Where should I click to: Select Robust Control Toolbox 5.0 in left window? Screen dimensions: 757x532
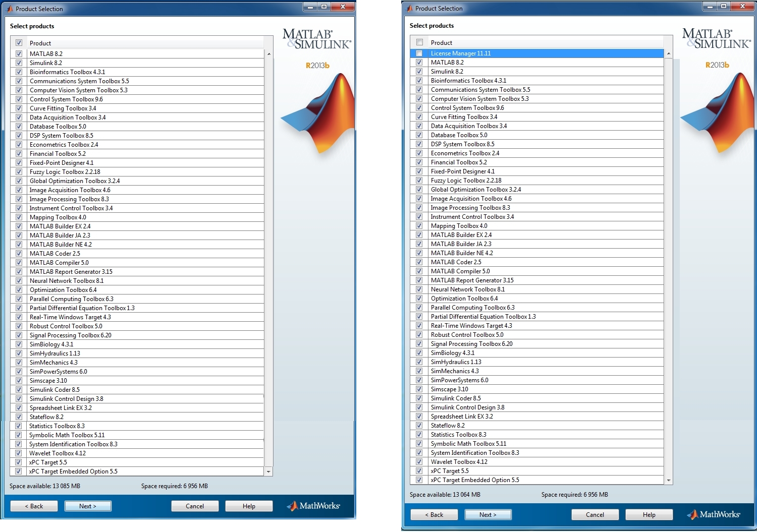(137, 326)
